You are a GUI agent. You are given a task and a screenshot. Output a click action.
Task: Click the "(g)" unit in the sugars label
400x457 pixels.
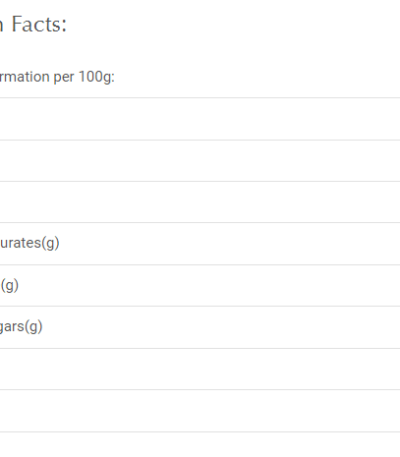[x=34, y=327]
